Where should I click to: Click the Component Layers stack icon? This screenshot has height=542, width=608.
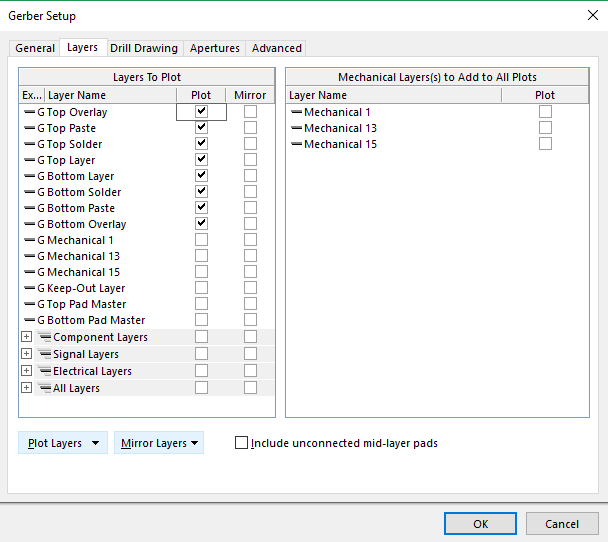tap(44, 338)
